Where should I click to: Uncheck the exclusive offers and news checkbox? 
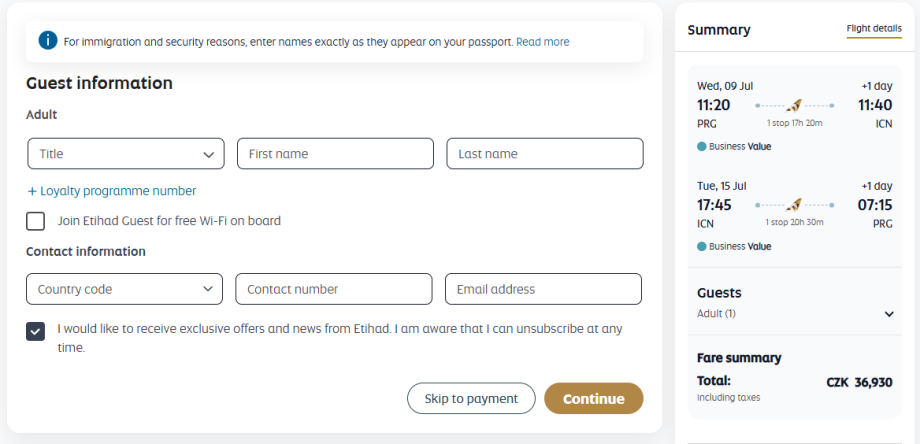click(36, 331)
